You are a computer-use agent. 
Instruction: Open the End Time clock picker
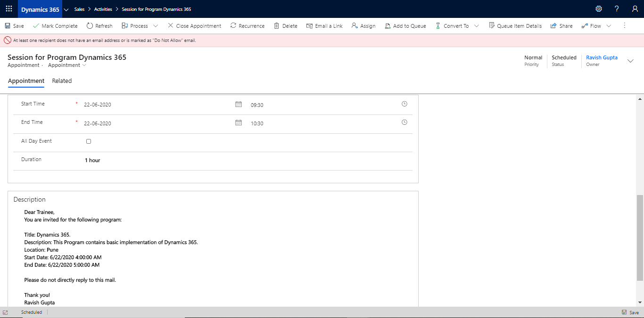tap(404, 122)
